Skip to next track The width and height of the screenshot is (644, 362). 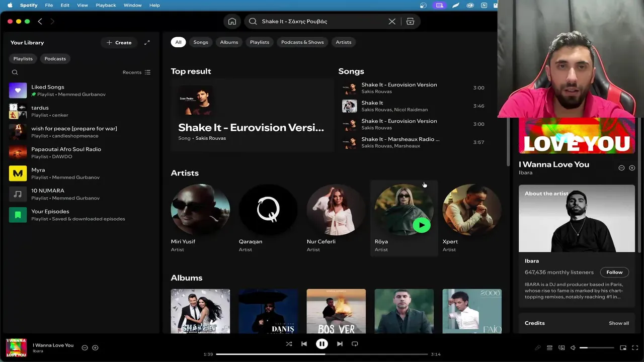click(x=340, y=344)
